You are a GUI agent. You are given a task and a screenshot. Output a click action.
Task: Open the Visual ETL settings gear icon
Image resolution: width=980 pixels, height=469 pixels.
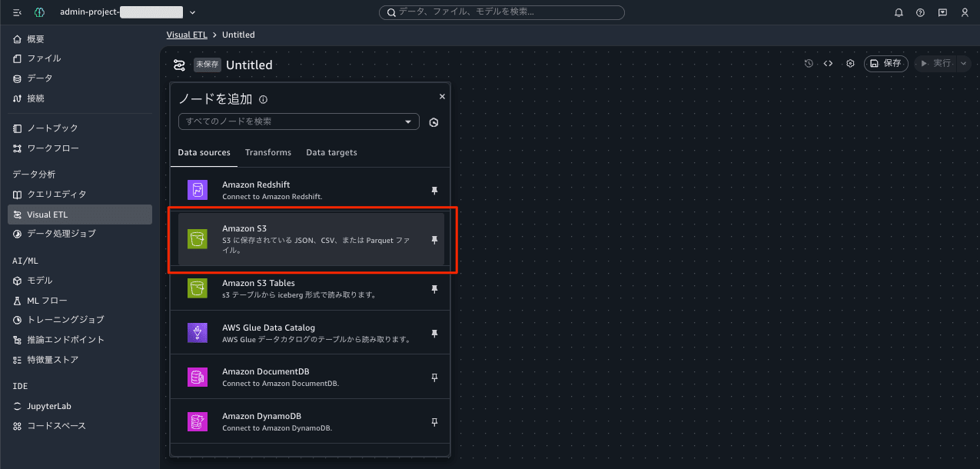click(x=850, y=64)
